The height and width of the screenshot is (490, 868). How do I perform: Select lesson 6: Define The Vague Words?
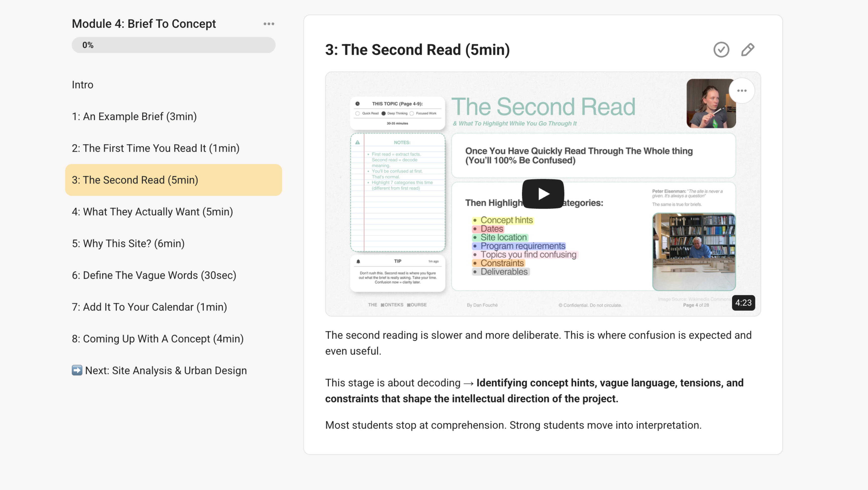pos(154,275)
